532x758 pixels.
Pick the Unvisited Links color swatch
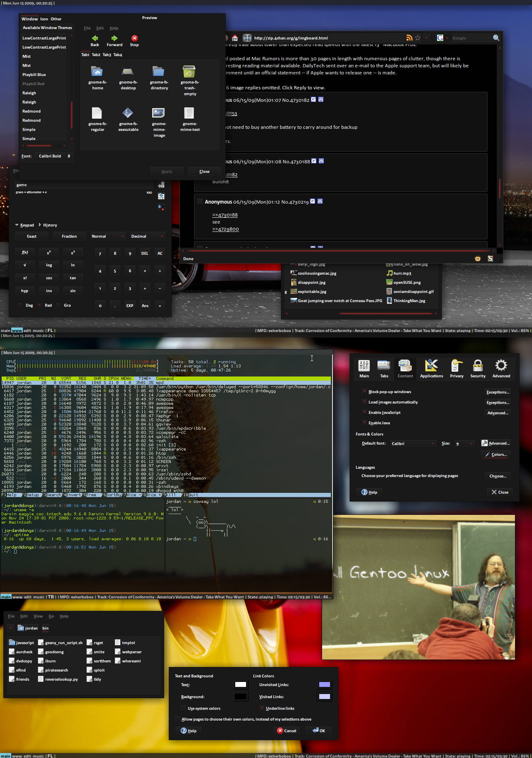(x=325, y=684)
